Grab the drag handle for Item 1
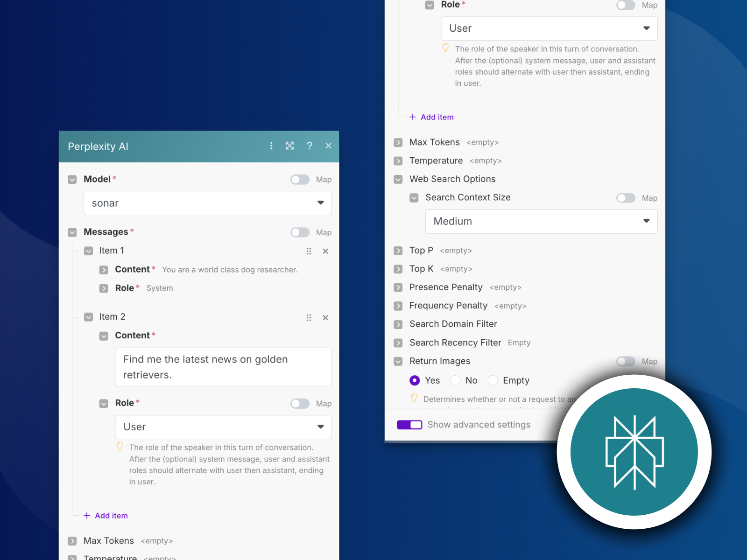 [x=309, y=251]
